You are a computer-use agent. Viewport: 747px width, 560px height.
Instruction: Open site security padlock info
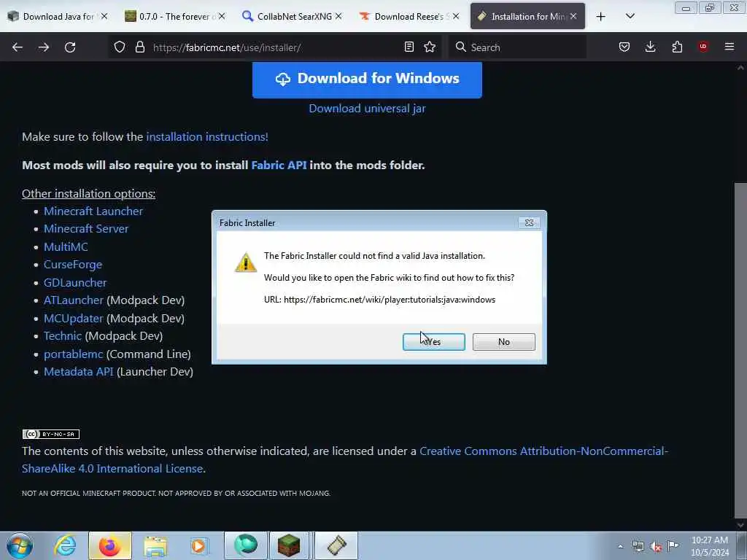point(139,47)
